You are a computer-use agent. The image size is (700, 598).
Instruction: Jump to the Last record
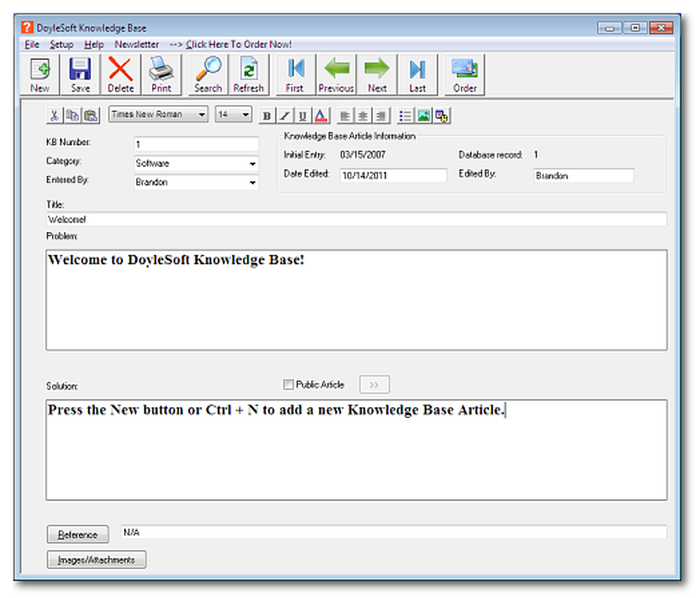[417, 75]
